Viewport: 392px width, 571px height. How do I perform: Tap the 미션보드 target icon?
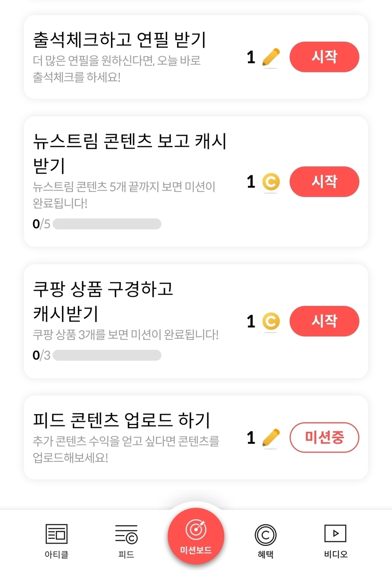point(196,529)
